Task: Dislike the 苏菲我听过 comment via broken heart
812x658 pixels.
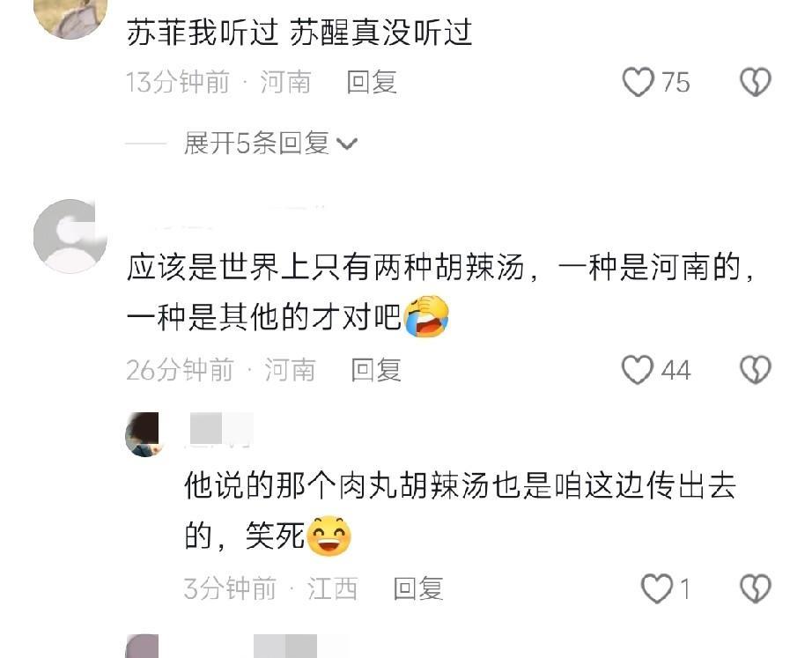Action: point(756,82)
